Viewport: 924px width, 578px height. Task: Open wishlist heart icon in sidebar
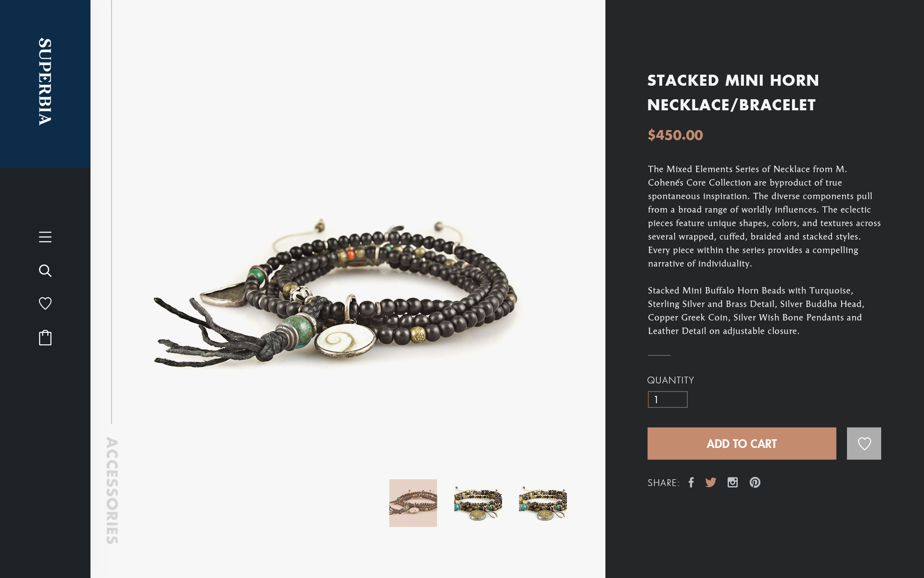pyautogui.click(x=45, y=303)
